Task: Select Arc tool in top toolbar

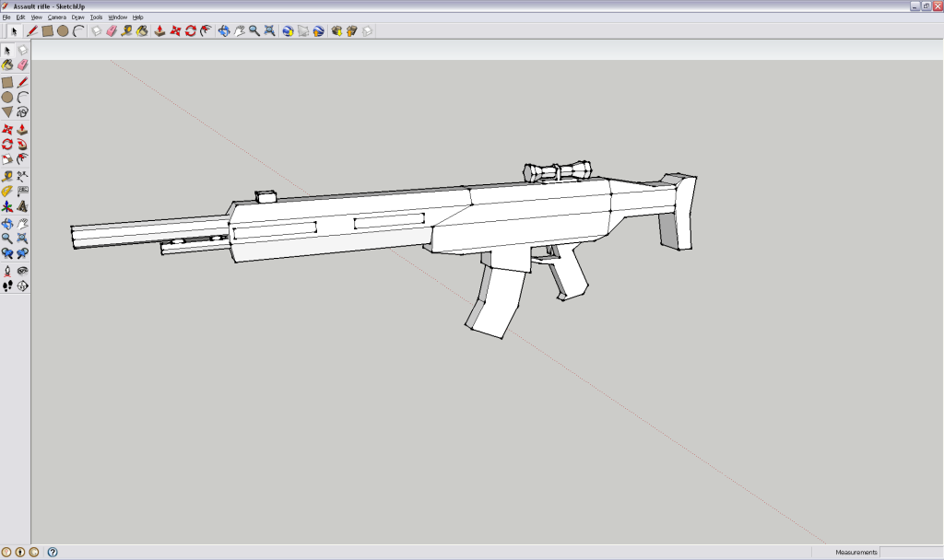Action: (78, 31)
